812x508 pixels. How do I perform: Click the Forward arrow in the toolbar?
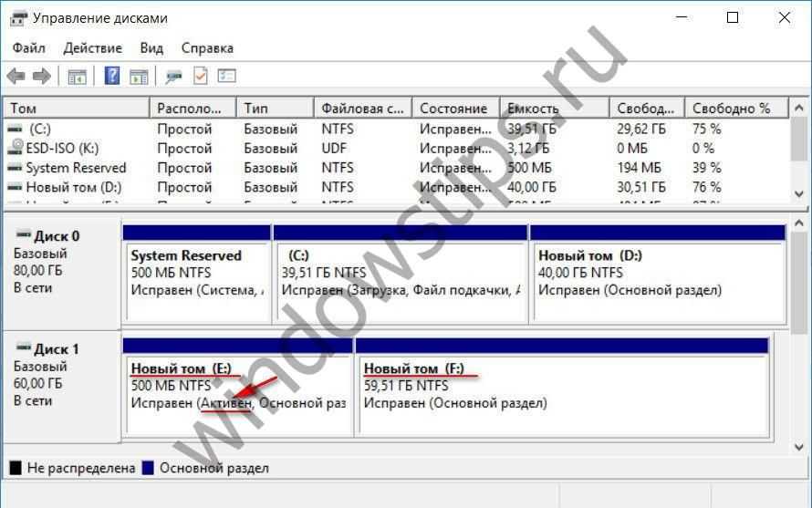(x=41, y=76)
